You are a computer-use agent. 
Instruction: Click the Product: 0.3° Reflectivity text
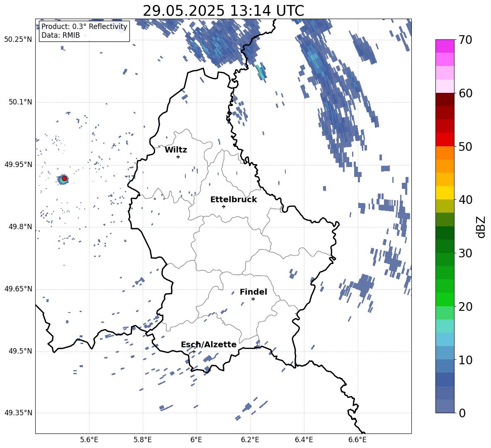click(x=85, y=26)
